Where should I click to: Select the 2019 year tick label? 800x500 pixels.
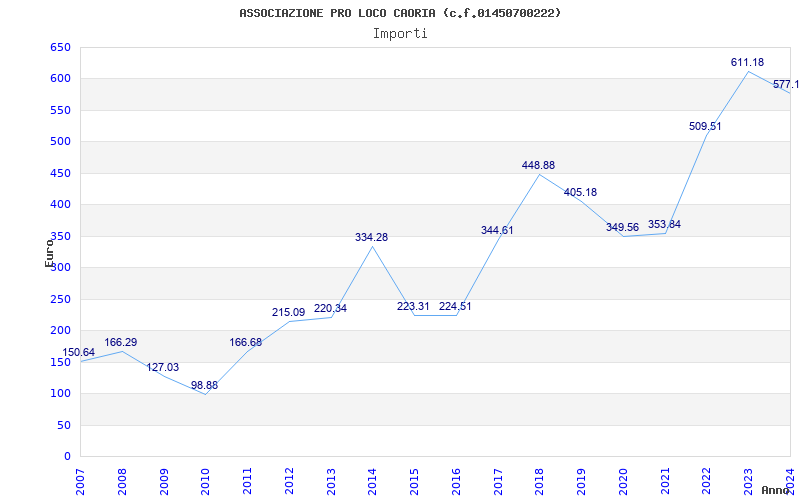581,482
